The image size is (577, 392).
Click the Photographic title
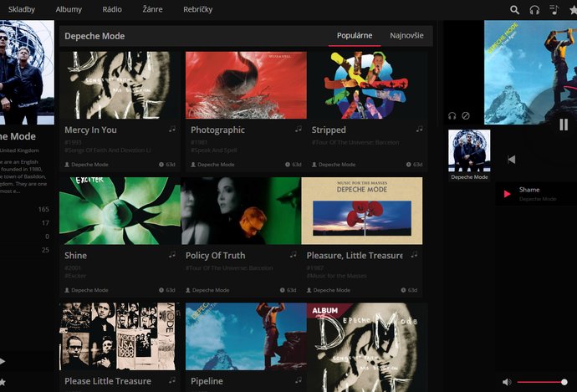pos(217,130)
